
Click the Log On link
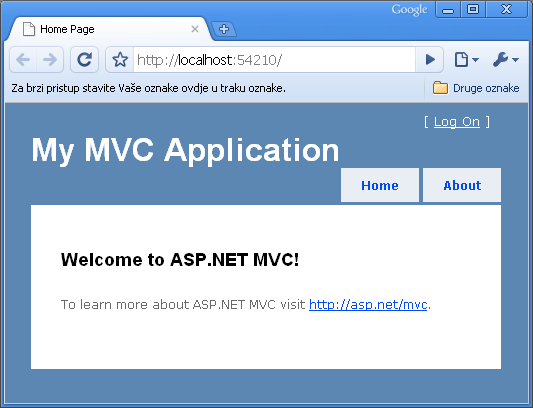[457, 122]
